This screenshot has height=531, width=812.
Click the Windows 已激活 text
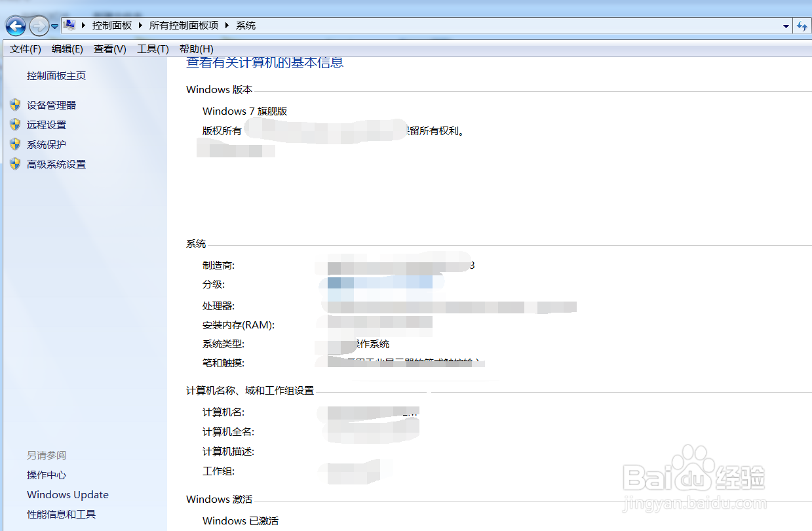(241, 521)
